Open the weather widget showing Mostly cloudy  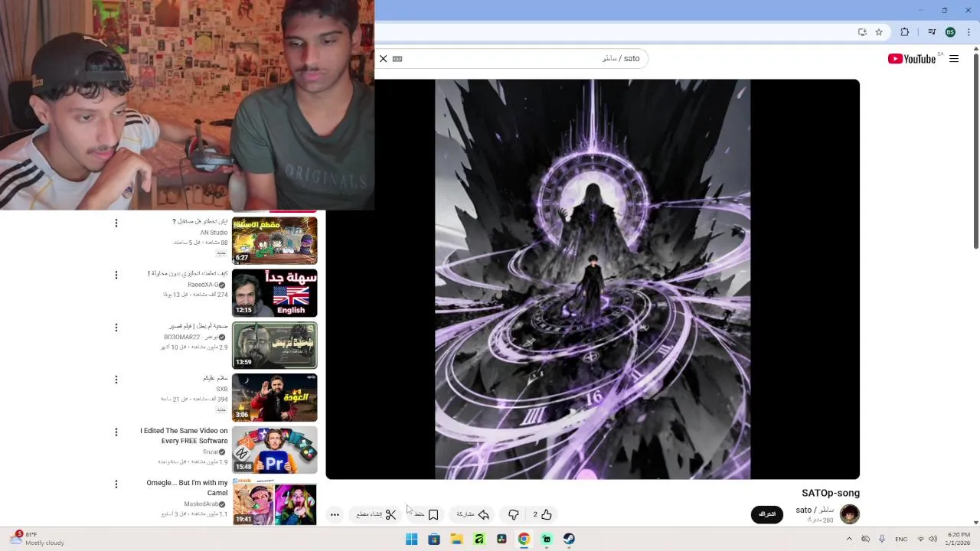click(38, 539)
